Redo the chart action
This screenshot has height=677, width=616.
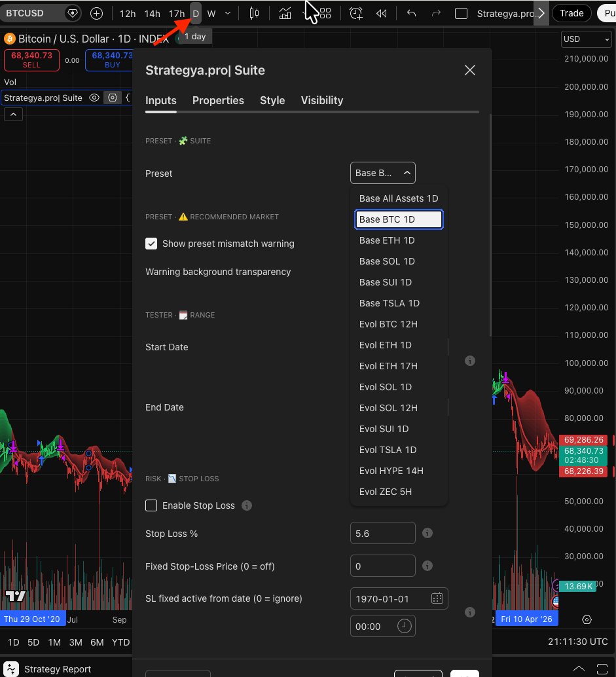(x=436, y=13)
